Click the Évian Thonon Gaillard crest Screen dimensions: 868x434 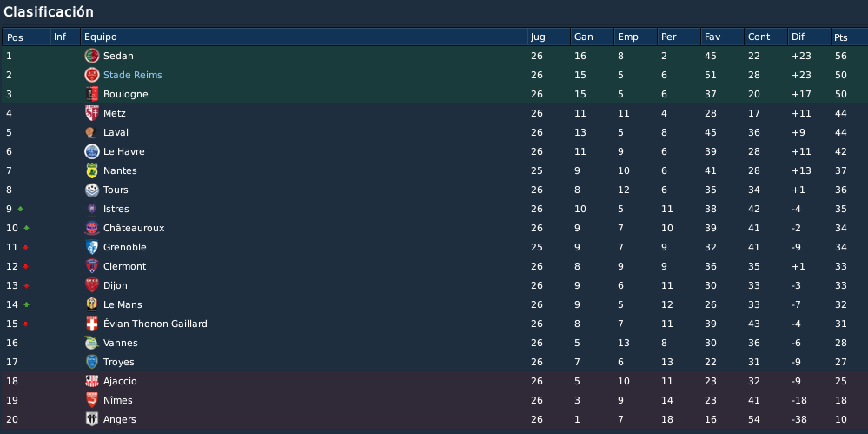(92, 324)
